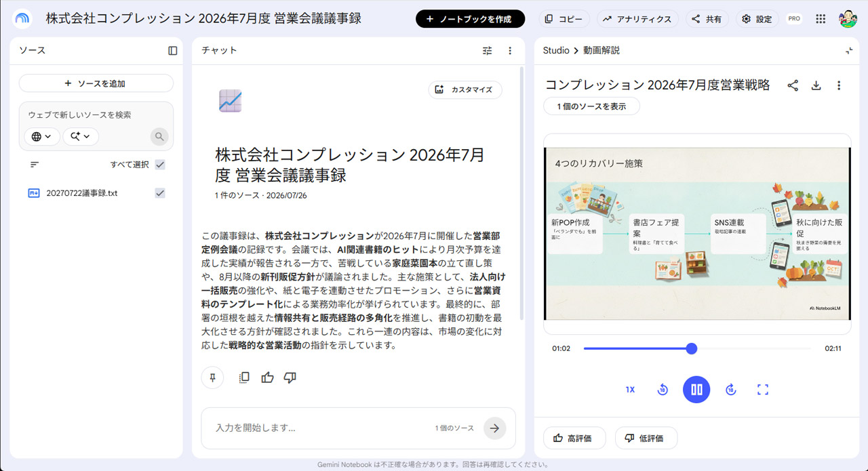Give the summary a thumbs down

point(290,378)
